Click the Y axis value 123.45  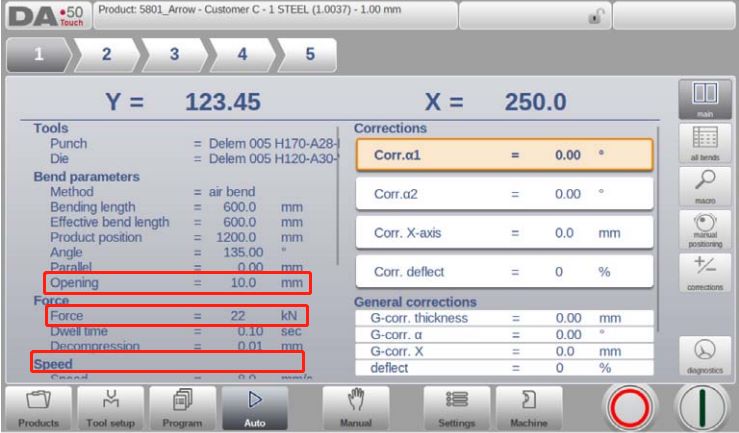point(222,102)
